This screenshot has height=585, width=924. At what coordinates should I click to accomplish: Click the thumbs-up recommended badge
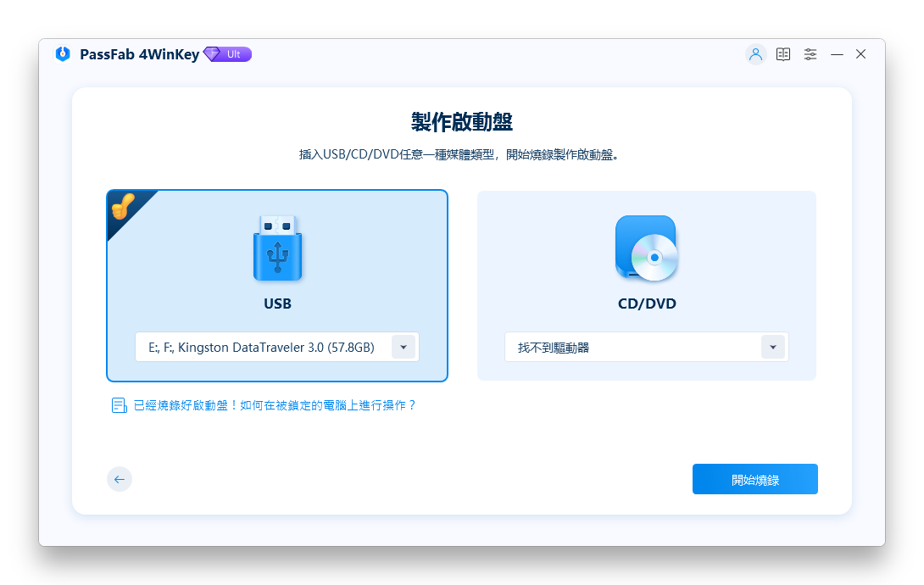click(x=123, y=206)
